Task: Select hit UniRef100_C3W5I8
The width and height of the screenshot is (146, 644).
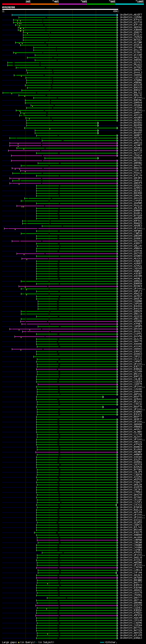Action: coord(131,233)
